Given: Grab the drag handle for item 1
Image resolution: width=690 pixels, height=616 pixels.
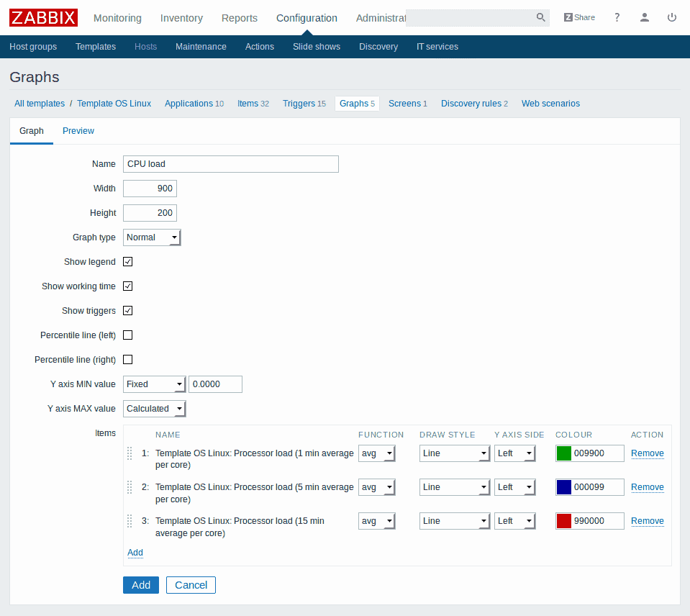Looking at the screenshot, I should [x=130, y=453].
